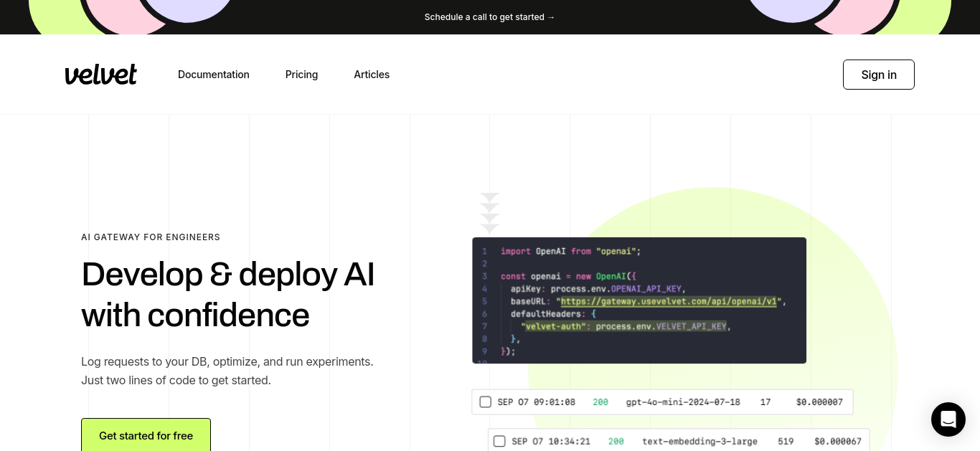
Task: Click the import OpenAI code line
Action: point(570,251)
